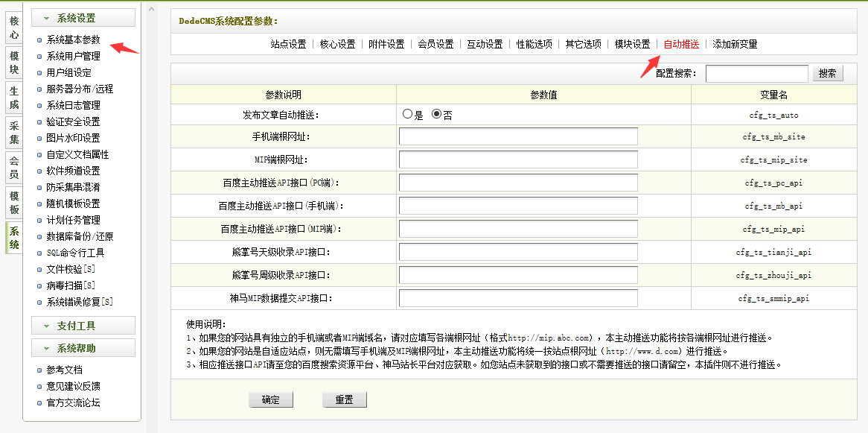
Task: Focus the 配置搜索 input field
Action: (757, 73)
